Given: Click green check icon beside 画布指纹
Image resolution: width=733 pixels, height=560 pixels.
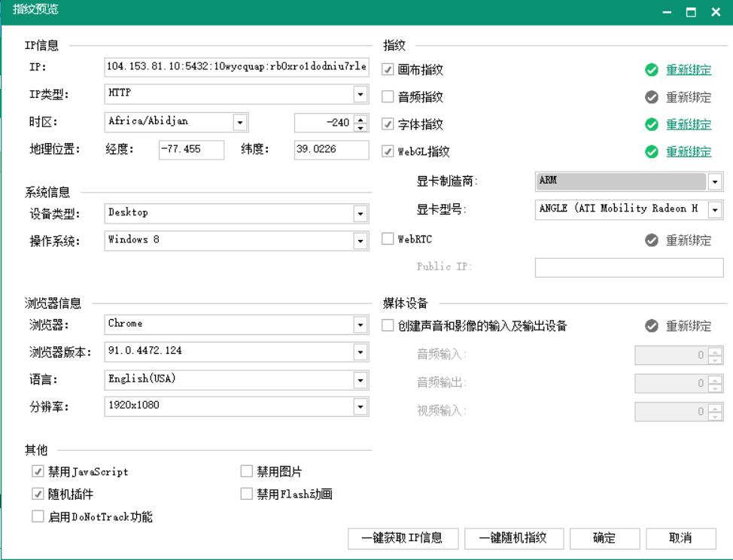Looking at the screenshot, I should point(652,70).
